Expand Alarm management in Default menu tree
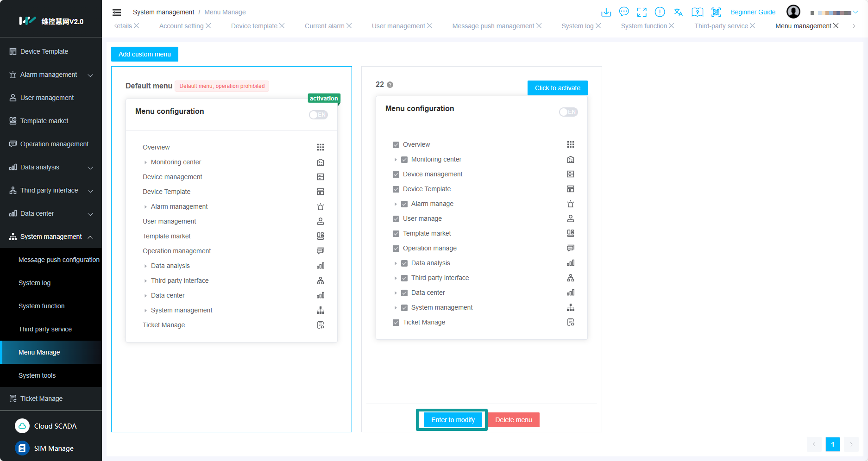 (x=145, y=207)
